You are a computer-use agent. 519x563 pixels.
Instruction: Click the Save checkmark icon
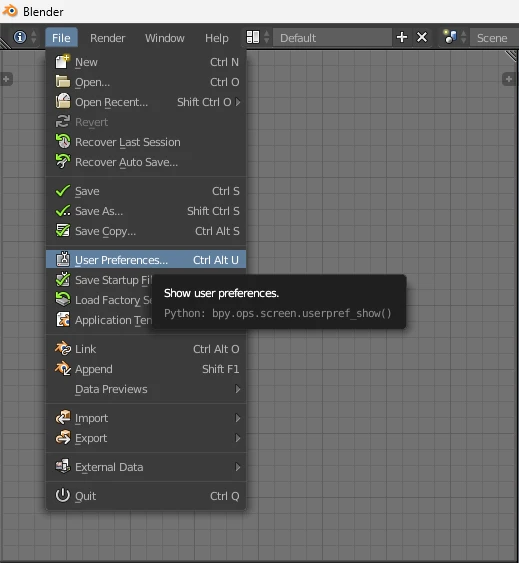[63, 191]
